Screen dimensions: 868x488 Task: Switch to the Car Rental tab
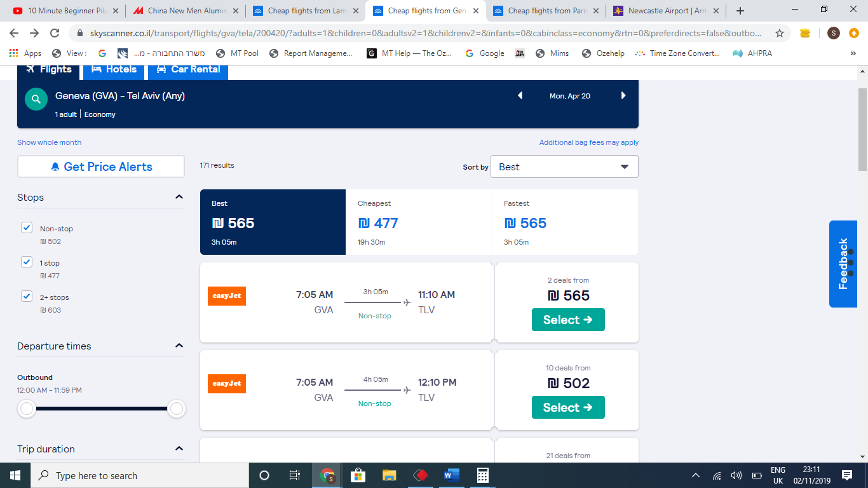point(188,71)
